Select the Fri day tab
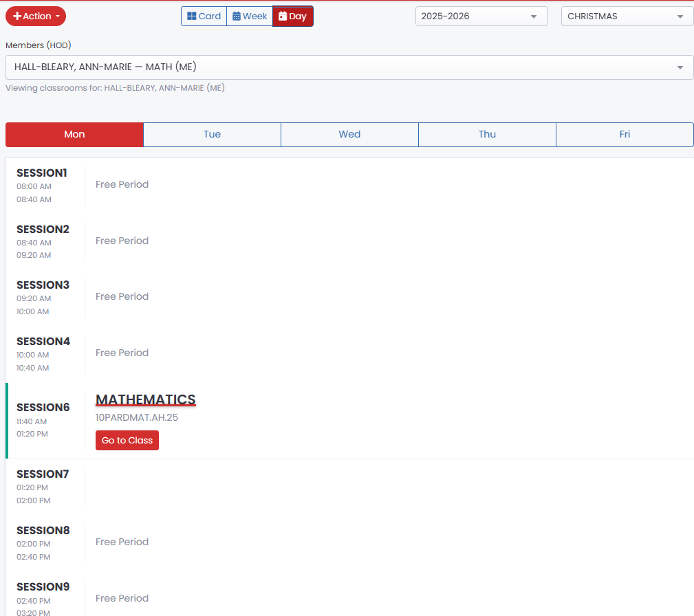Viewport: 694px width, 616px height. (x=625, y=135)
